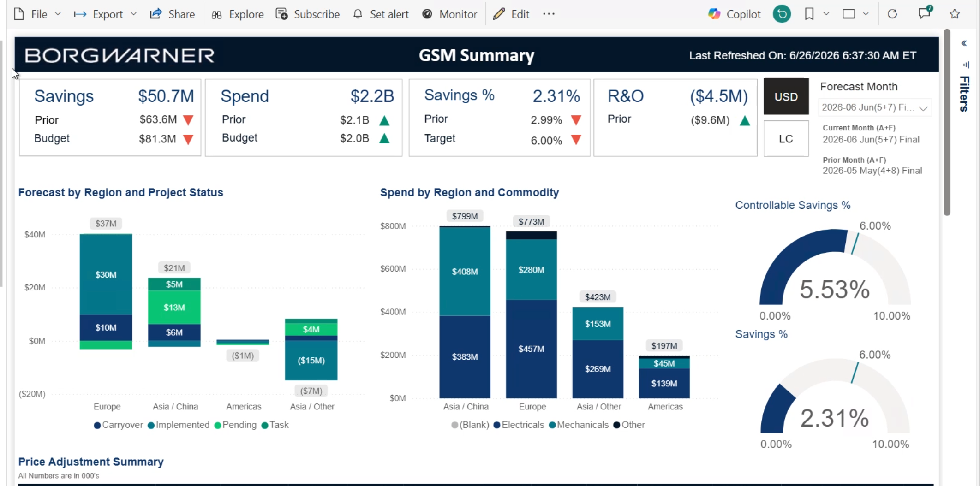The width and height of the screenshot is (980, 486).
Task: Click the Spend $2.2B value
Action: click(372, 96)
